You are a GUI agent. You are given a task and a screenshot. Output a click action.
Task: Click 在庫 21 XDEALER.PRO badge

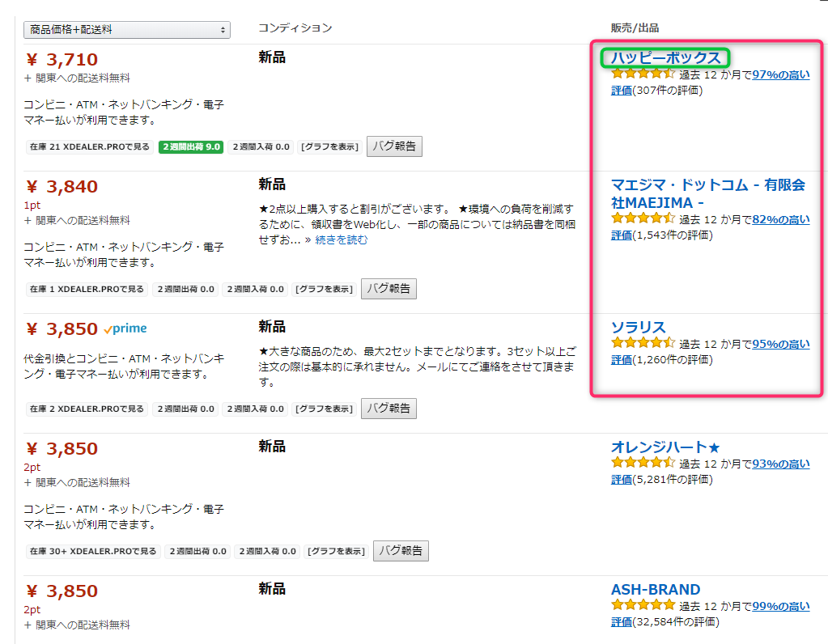[89, 147]
